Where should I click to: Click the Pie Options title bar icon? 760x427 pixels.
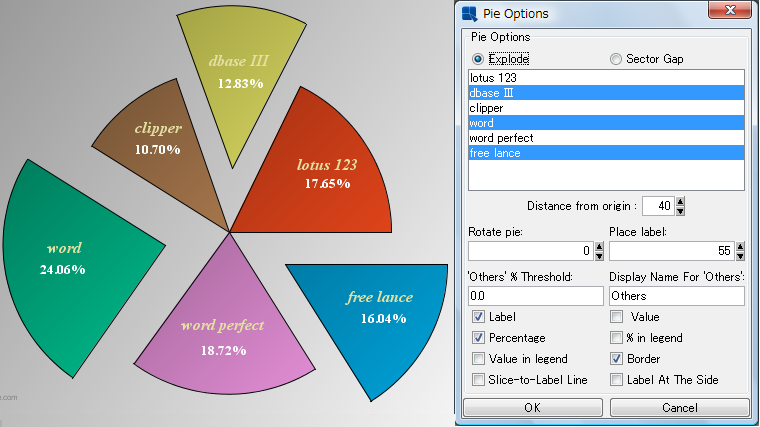469,14
